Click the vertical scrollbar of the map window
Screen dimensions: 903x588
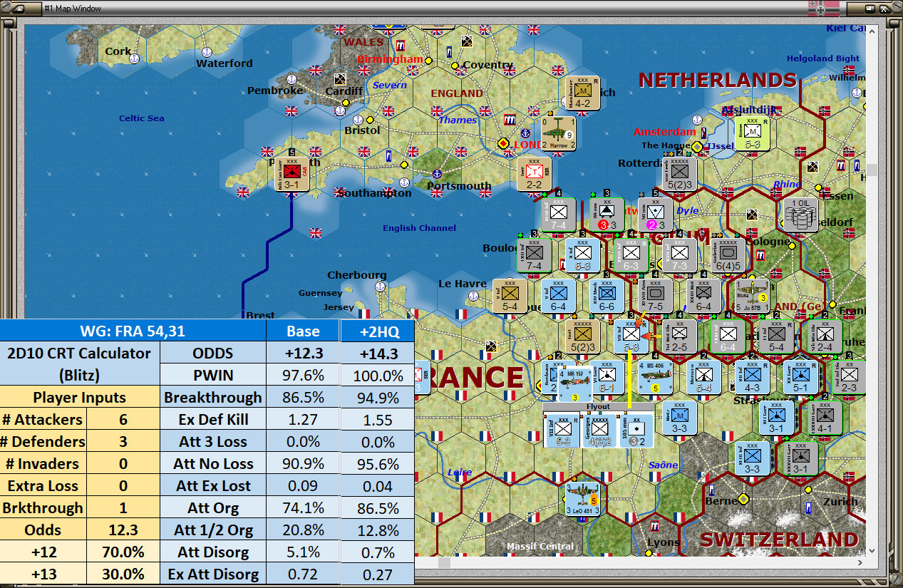pos(872,290)
